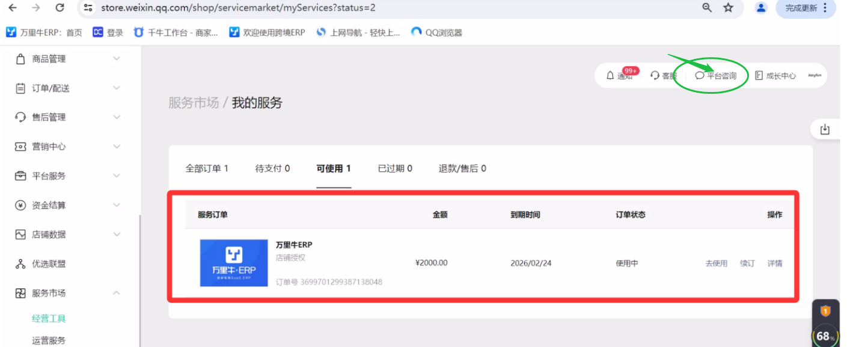Open the 上网导航 bookmark
This screenshot has height=347, width=868.
[x=358, y=32]
